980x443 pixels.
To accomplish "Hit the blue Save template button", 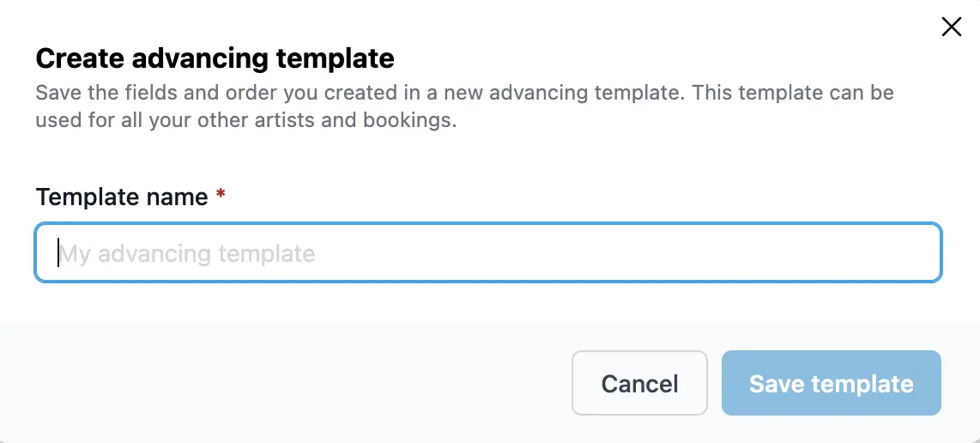I will [x=831, y=383].
